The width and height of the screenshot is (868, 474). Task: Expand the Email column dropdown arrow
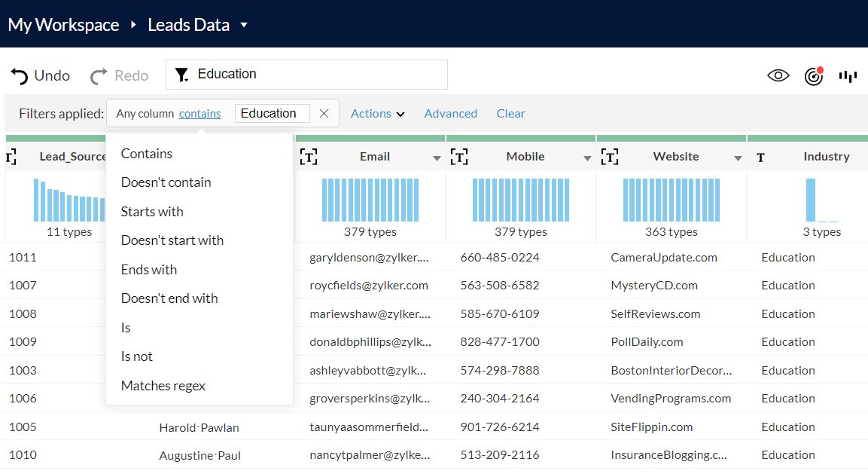pos(437,158)
